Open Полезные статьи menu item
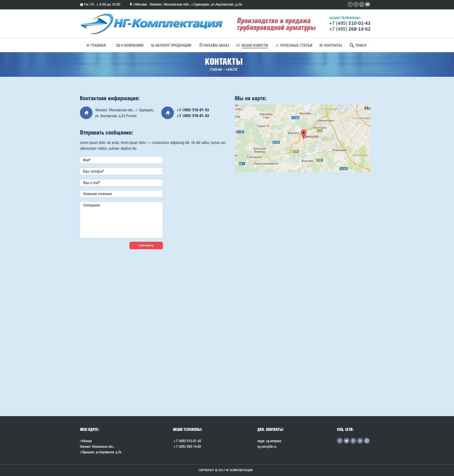The width and height of the screenshot is (454, 476). coord(294,45)
